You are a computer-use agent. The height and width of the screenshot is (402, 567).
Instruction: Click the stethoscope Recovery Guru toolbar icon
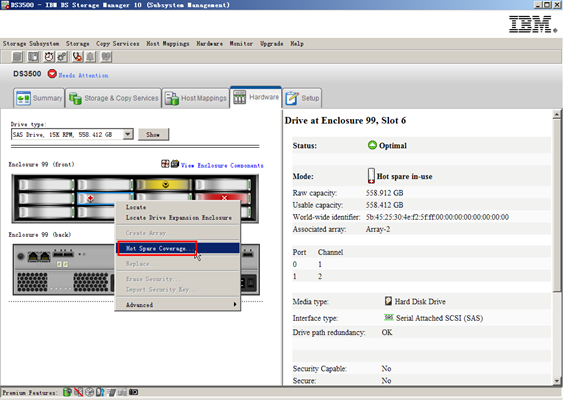pyautogui.click(x=77, y=57)
